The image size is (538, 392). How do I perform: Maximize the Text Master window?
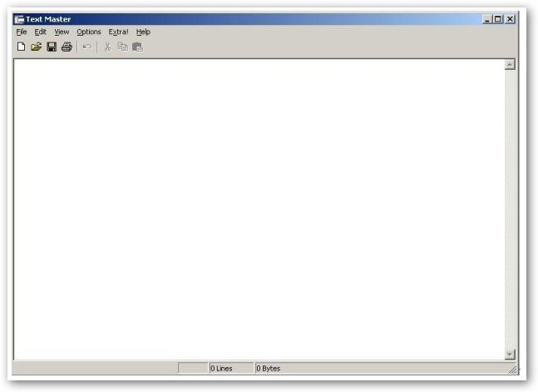tap(498, 19)
